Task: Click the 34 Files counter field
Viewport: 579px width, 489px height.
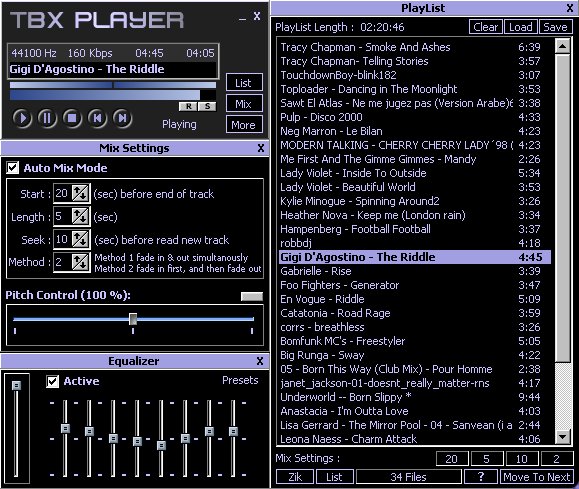Action: [408, 477]
